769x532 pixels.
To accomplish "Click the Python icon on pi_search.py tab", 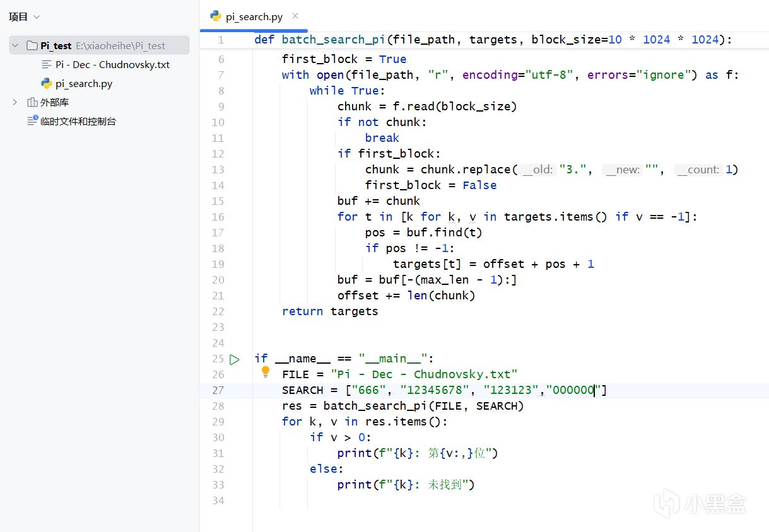I will [x=216, y=16].
